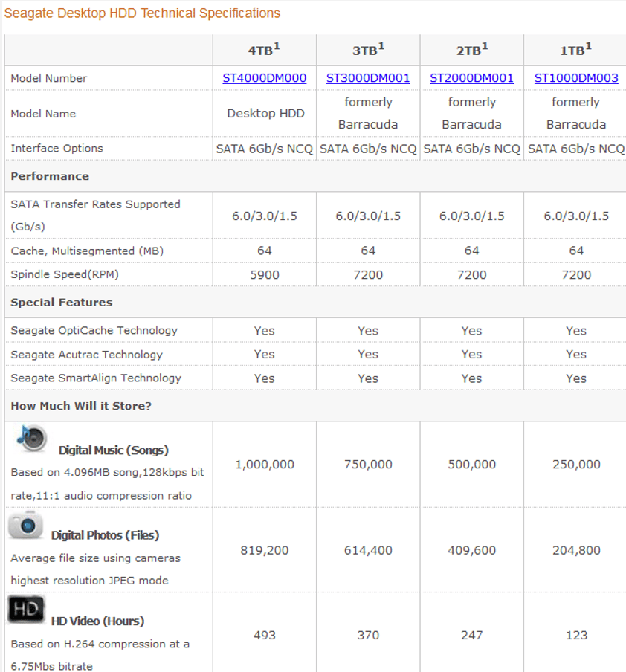This screenshot has height=672, width=626.
Task: Click the Seagate OptiCache Technology label
Action: click(x=94, y=331)
